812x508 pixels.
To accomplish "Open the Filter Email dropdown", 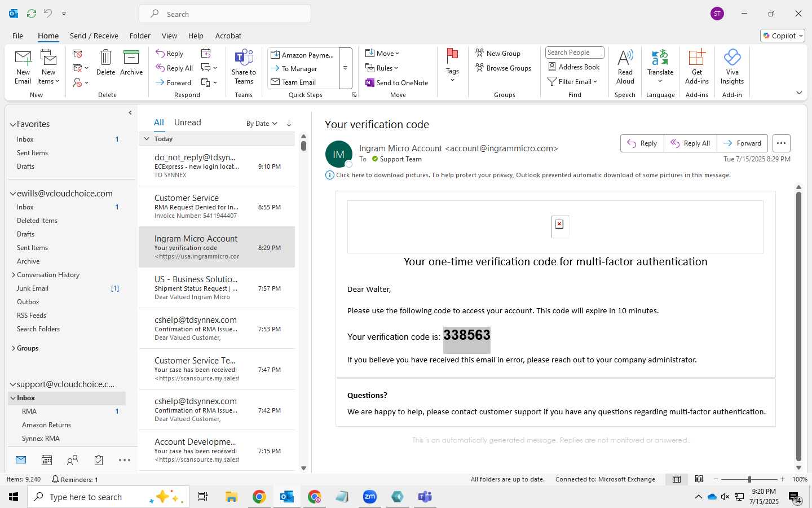I will 572,81.
